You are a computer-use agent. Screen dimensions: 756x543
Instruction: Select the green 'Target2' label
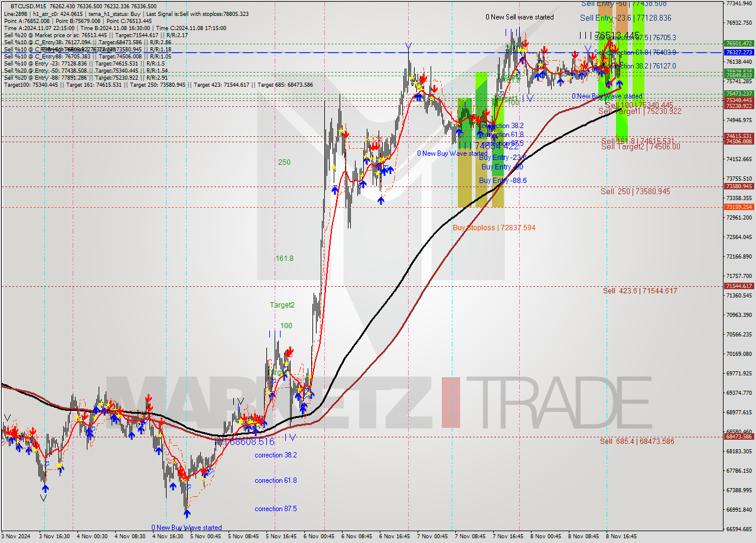tap(282, 305)
